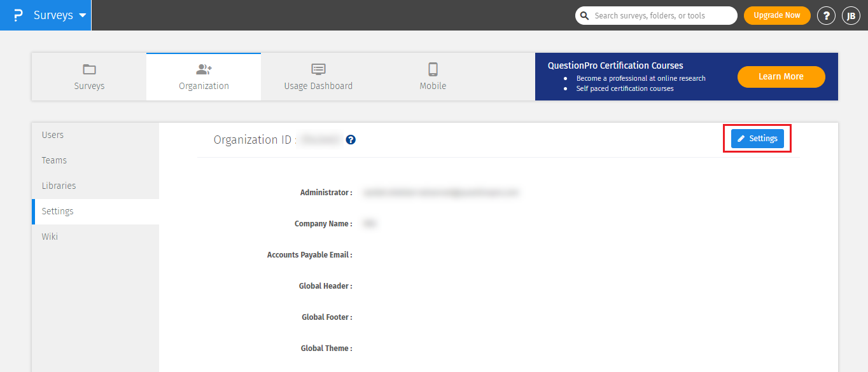
Task: Click the Organization ID help icon
Action: click(x=351, y=139)
